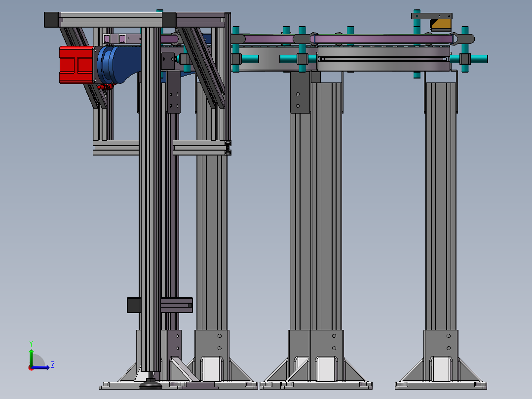The height and width of the screenshot is (399, 532).
Task: Select the rightmost gray support column
Action: (441, 206)
